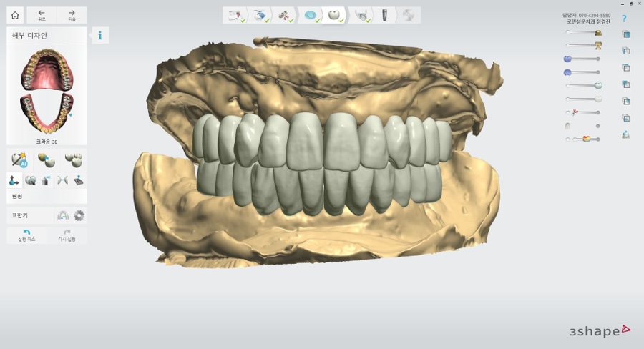Image resolution: width=644 pixels, height=349 pixels.
Task: Toggle the colored distance map radio button
Action: click(567, 139)
